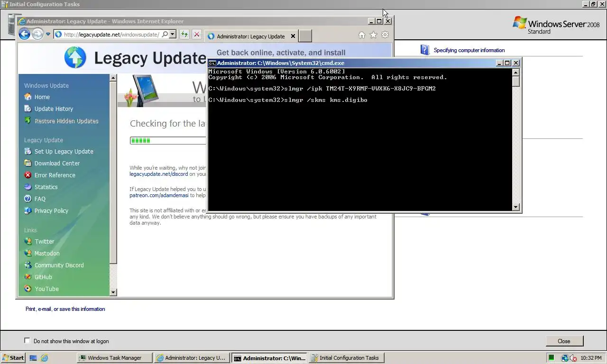Open the address bar autocomplete dropdown
This screenshot has width=607, height=364.
click(173, 34)
